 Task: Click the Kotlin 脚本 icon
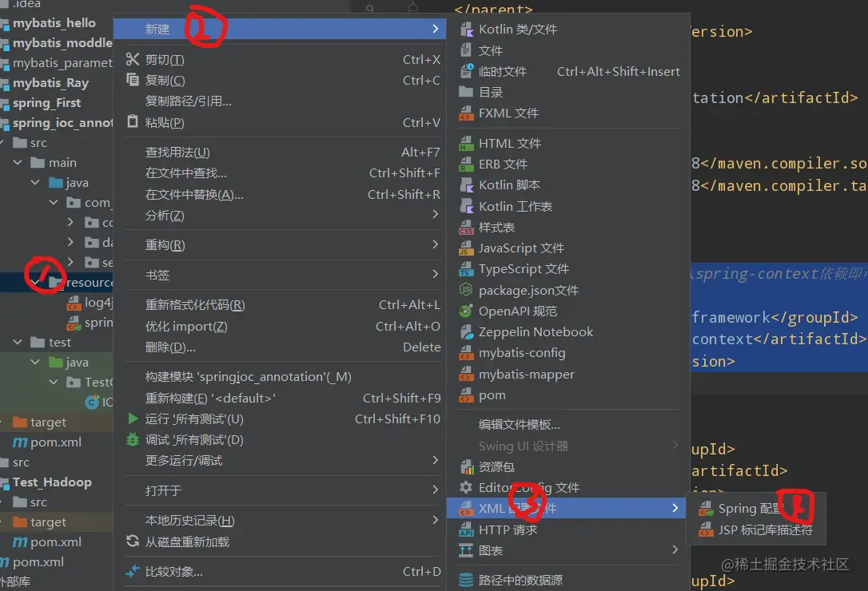coord(467,184)
